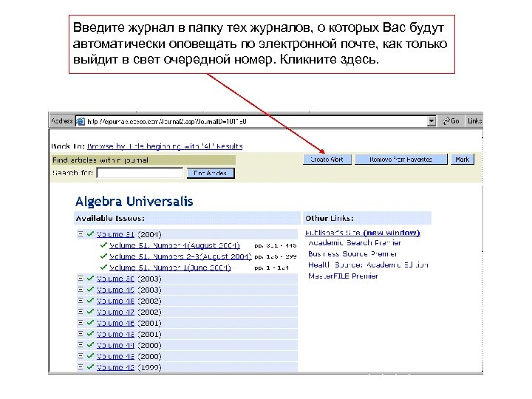The height and width of the screenshot is (399, 532).
Task: Click the (1999) year text in the last row
Action: [x=149, y=367]
